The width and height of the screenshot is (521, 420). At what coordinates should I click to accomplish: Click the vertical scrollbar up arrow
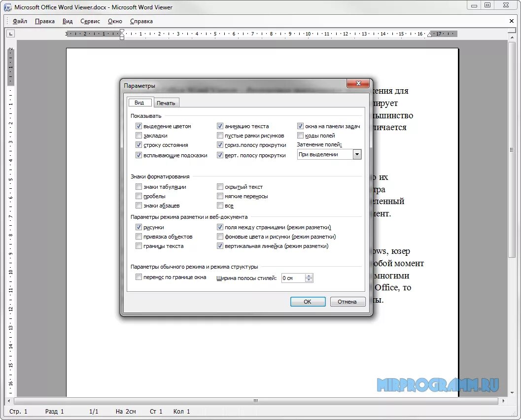click(x=512, y=37)
